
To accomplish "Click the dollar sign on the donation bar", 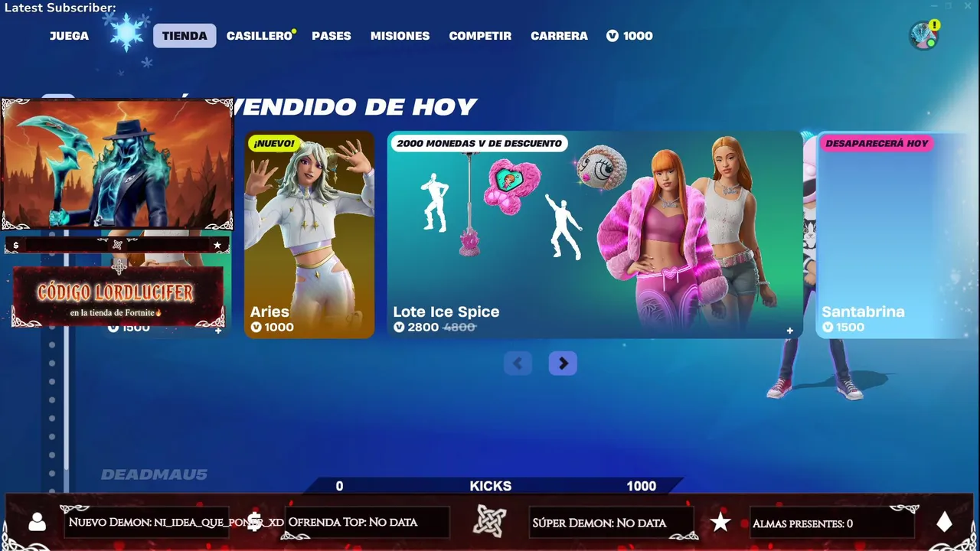I will coord(15,245).
